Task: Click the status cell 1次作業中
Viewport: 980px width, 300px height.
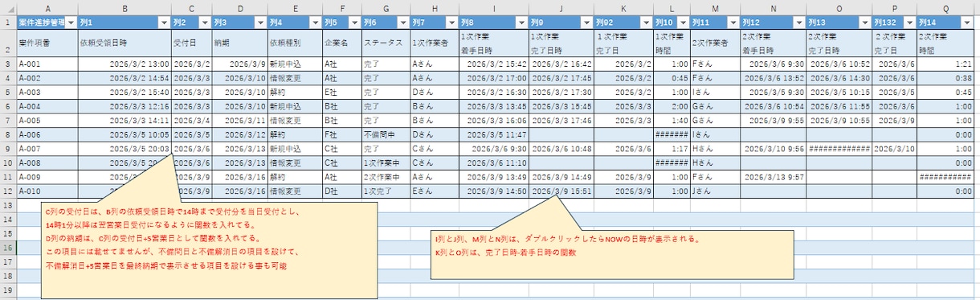Action: coord(385,162)
